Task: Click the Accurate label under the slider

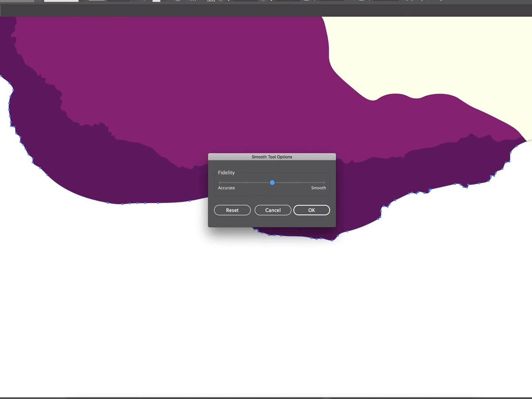Action: 226,188
